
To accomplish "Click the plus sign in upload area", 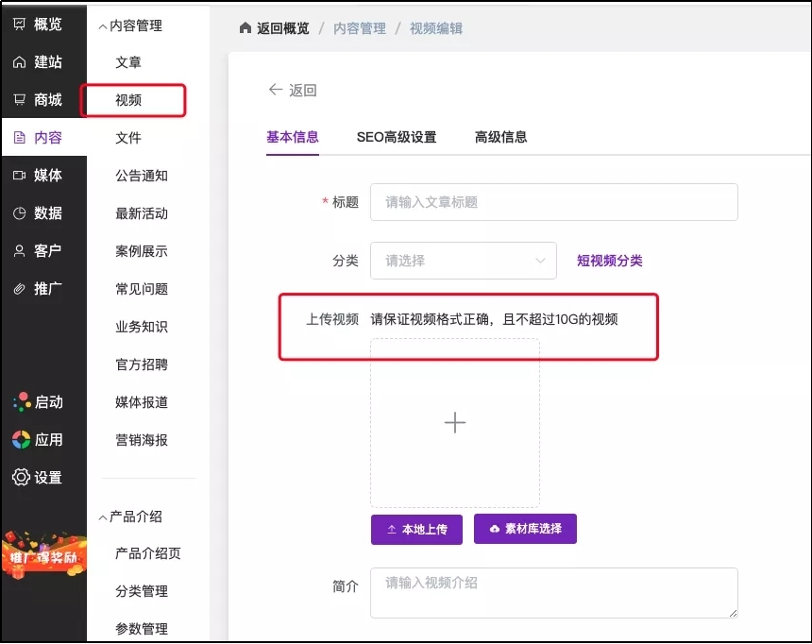I will [455, 422].
